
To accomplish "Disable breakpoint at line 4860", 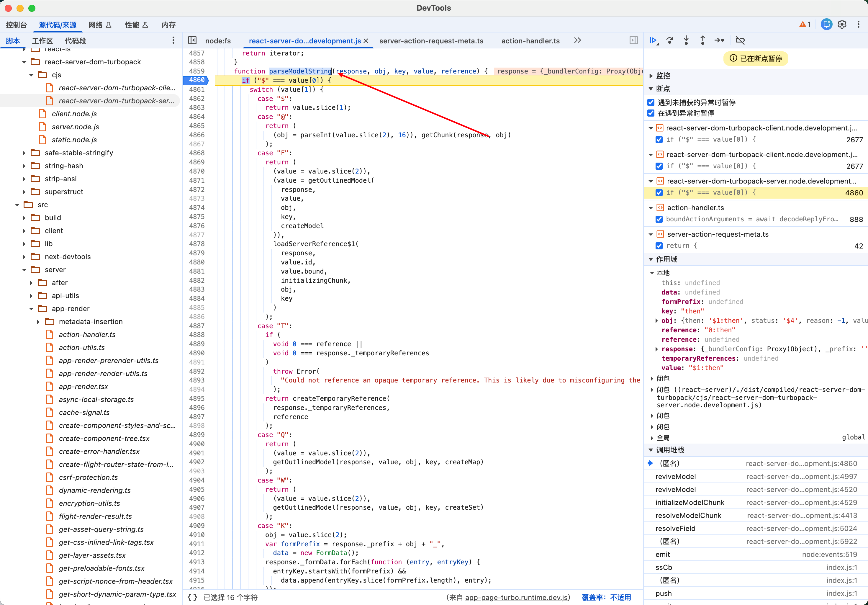I will 659,192.
